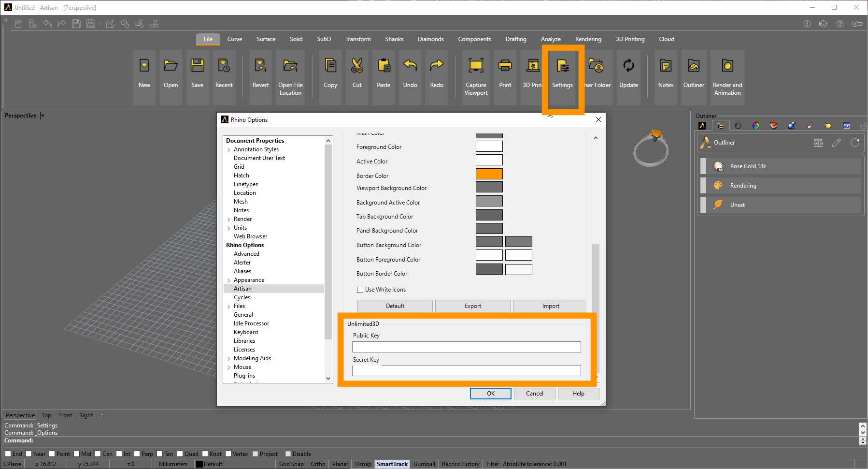Select the Cut scissors icon
The width and height of the screenshot is (868, 469).
[x=357, y=66]
